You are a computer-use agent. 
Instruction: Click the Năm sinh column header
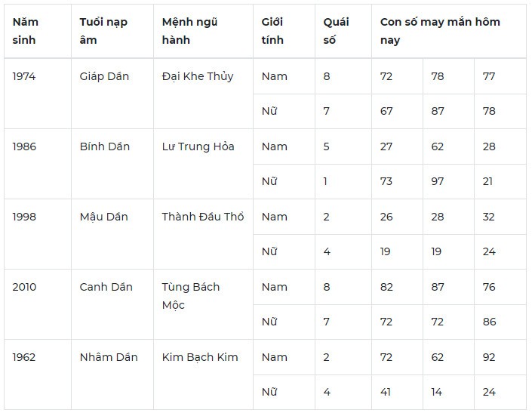point(38,31)
